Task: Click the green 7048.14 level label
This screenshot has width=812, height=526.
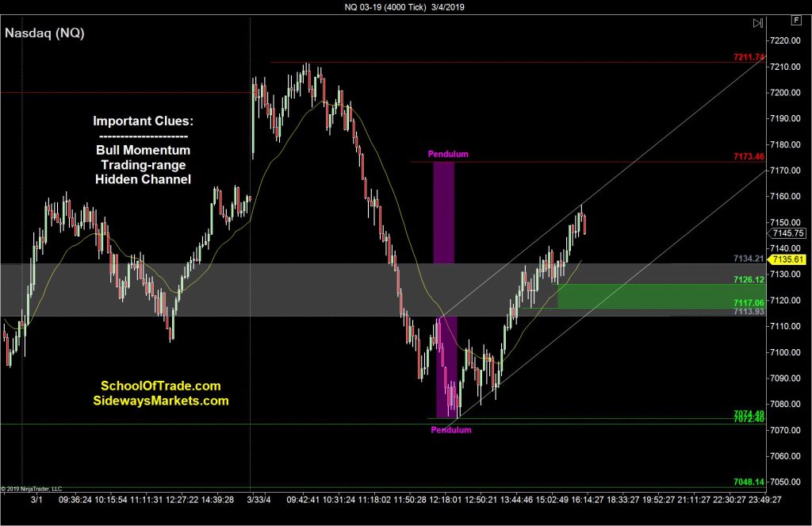Action: click(749, 482)
